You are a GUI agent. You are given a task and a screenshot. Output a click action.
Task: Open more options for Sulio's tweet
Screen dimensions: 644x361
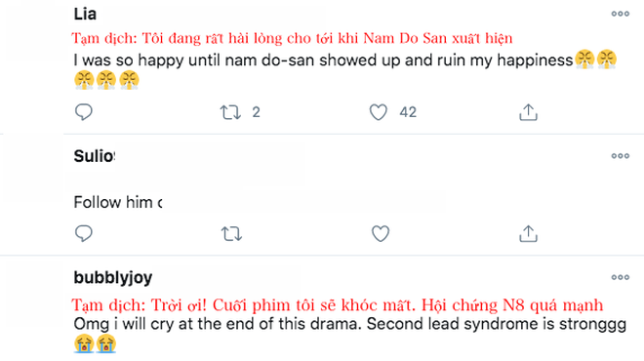click(x=621, y=156)
